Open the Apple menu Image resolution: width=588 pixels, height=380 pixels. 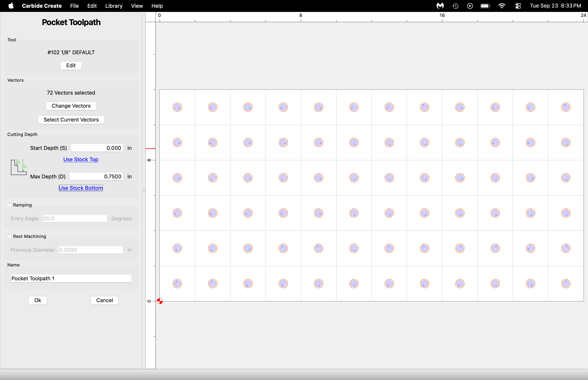(11, 6)
